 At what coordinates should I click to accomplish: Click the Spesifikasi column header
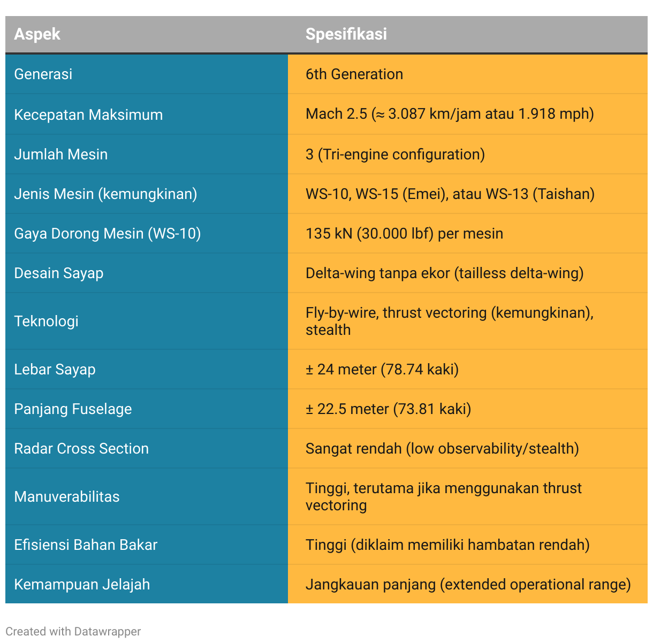point(346,34)
